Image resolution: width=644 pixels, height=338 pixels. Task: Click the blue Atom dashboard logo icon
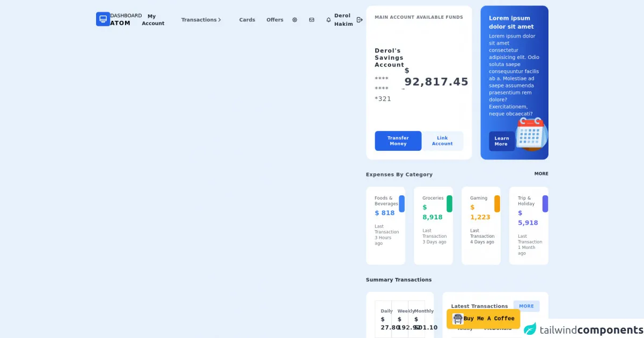tap(103, 19)
